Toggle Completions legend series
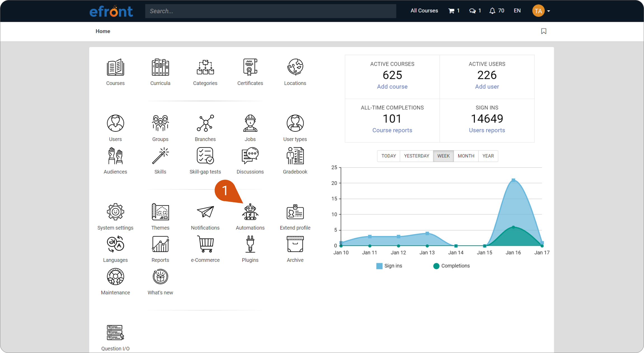This screenshot has width=644, height=353. click(x=451, y=266)
